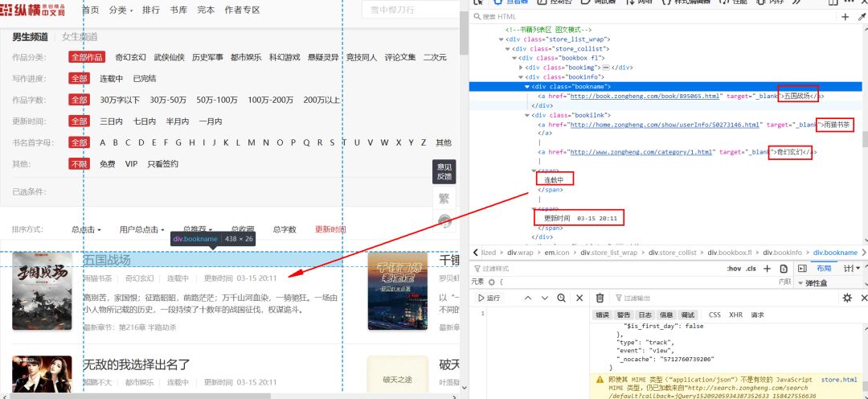Add new style rule with plus icon

[x=767, y=269]
